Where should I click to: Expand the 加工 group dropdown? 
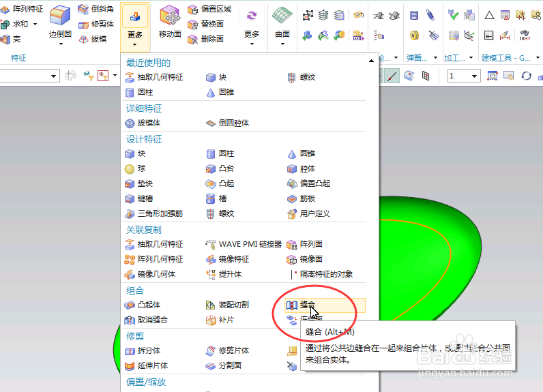(x=471, y=58)
